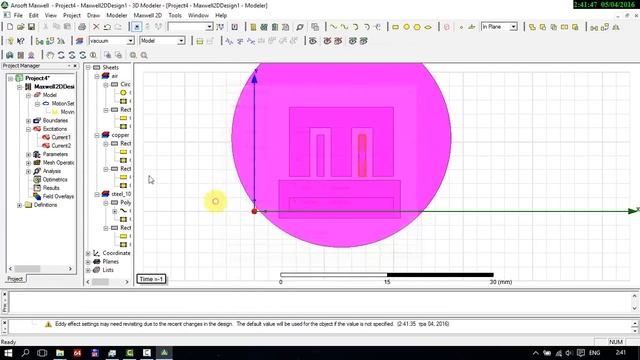Click the Undo arrow icon
Viewport: 640px width, 360px height.
click(x=107, y=27)
